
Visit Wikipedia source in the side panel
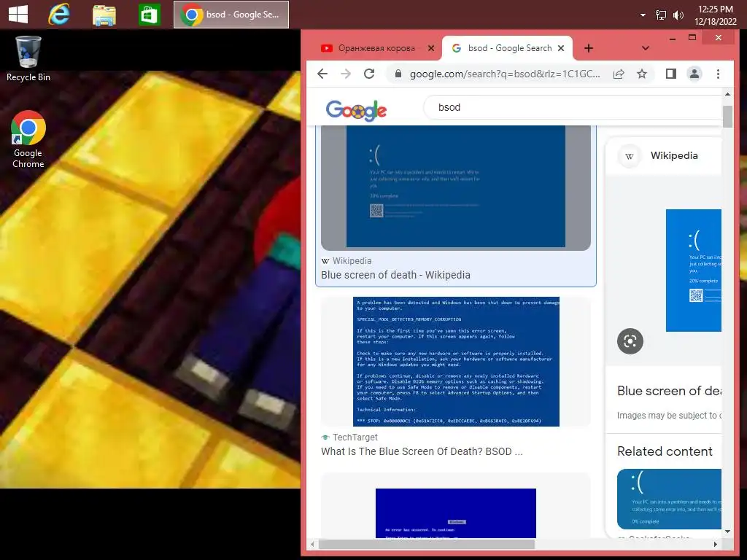point(673,156)
